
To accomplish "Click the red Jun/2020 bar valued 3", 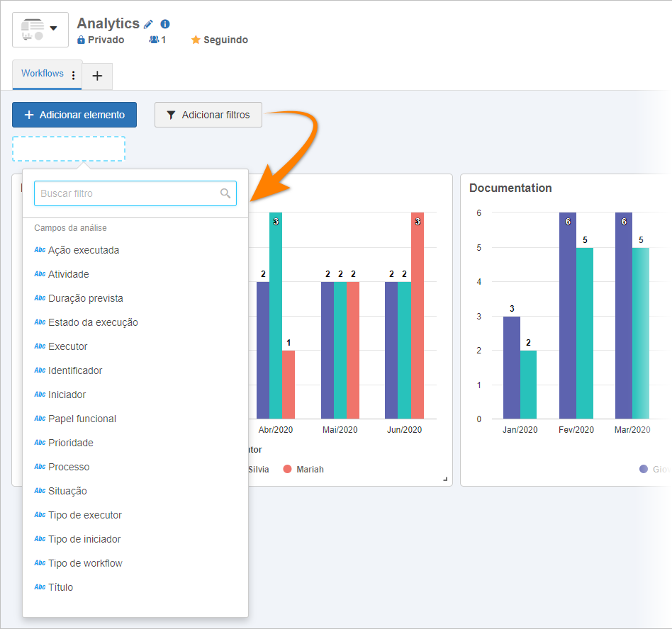I will (418, 316).
